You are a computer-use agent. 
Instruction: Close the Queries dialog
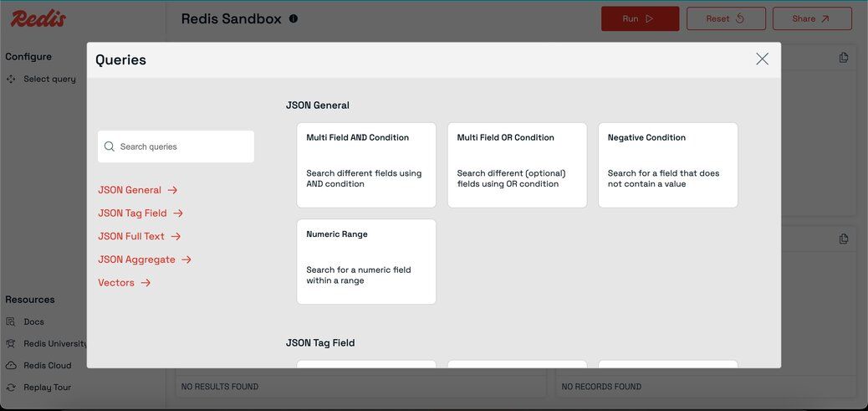point(763,59)
